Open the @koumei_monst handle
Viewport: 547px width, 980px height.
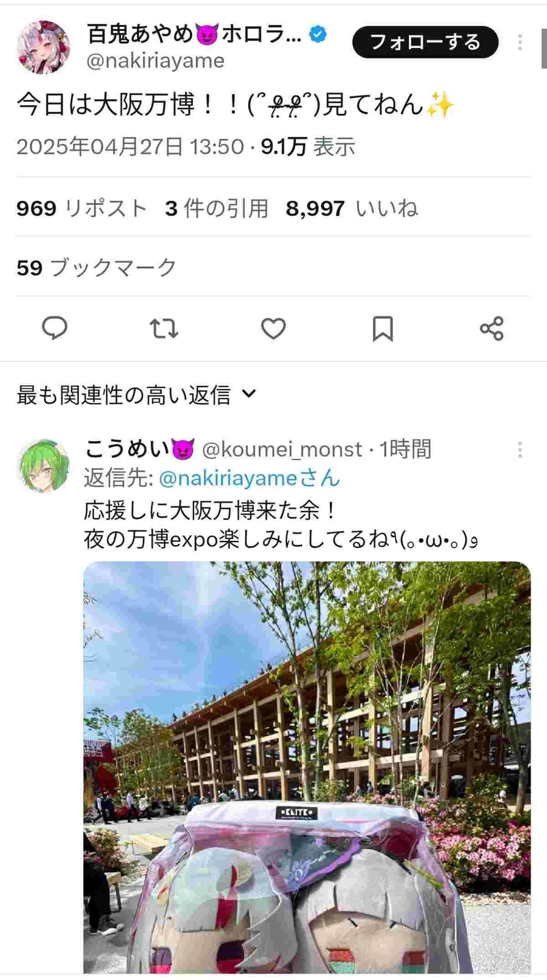coord(282,450)
